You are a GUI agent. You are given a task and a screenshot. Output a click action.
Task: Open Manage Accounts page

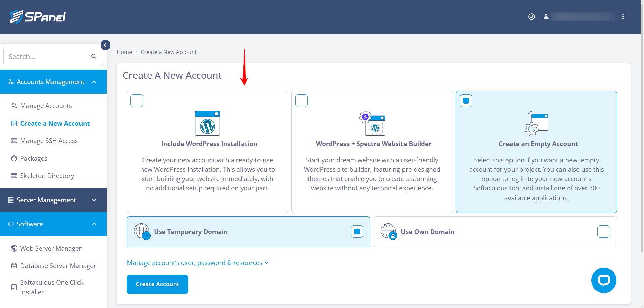(x=46, y=106)
